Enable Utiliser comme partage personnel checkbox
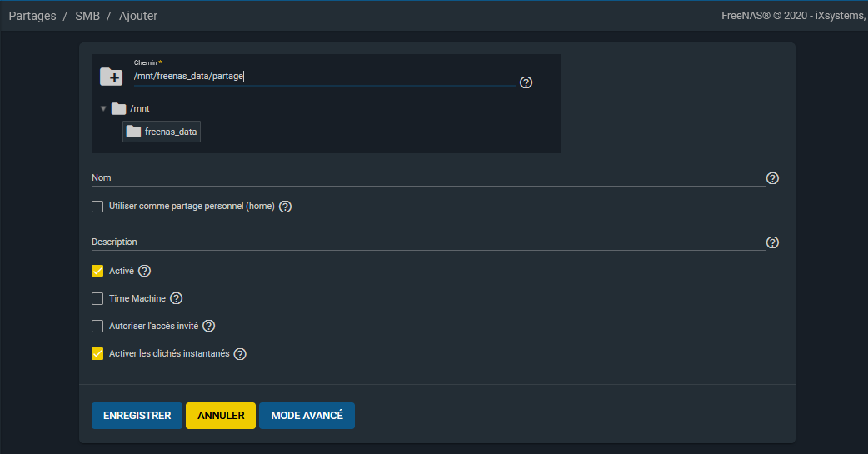Image resolution: width=868 pixels, height=454 pixels. tap(97, 207)
